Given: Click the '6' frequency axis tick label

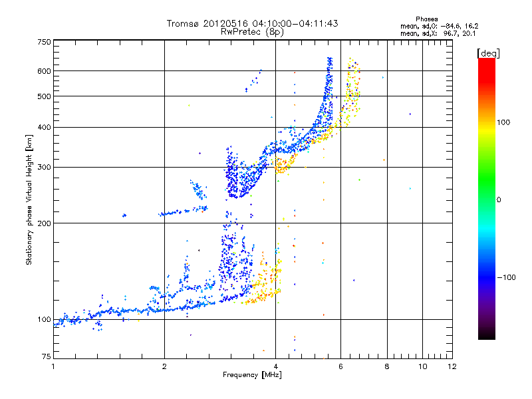Looking at the screenshot, I should point(340,366).
